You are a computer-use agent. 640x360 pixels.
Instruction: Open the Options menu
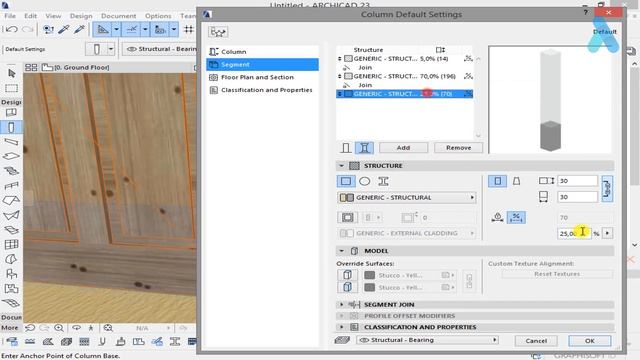158,16
